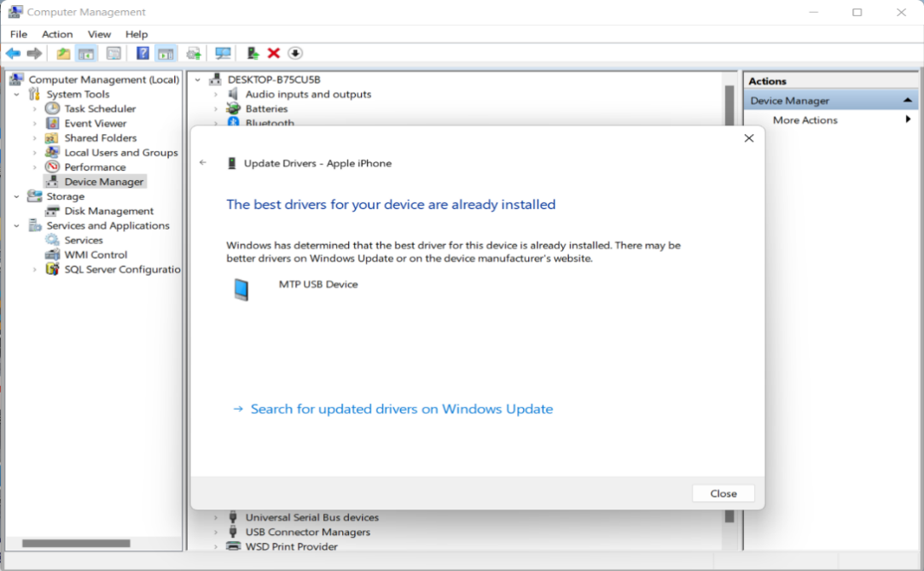Open Event Viewer in the tree

[96, 123]
